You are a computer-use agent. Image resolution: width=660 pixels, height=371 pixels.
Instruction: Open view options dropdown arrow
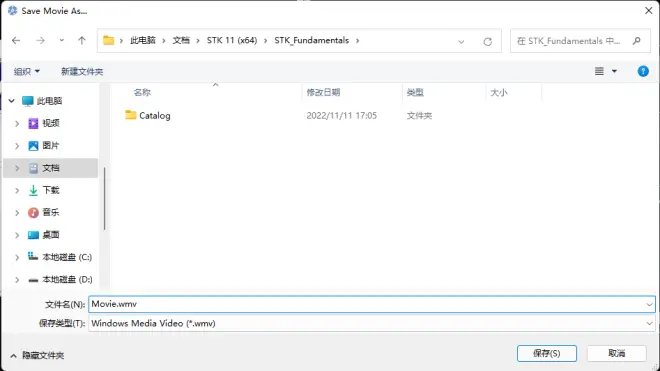[615, 71]
